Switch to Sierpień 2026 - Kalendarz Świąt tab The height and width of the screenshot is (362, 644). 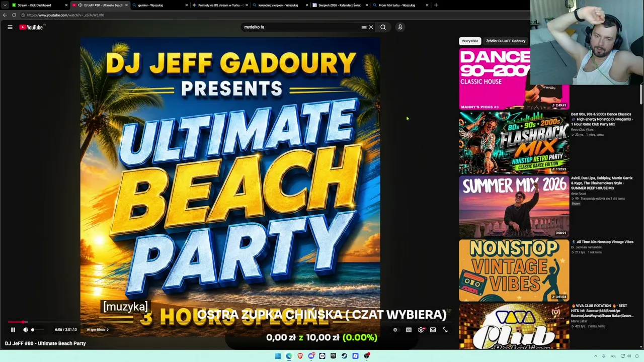pyautogui.click(x=339, y=5)
